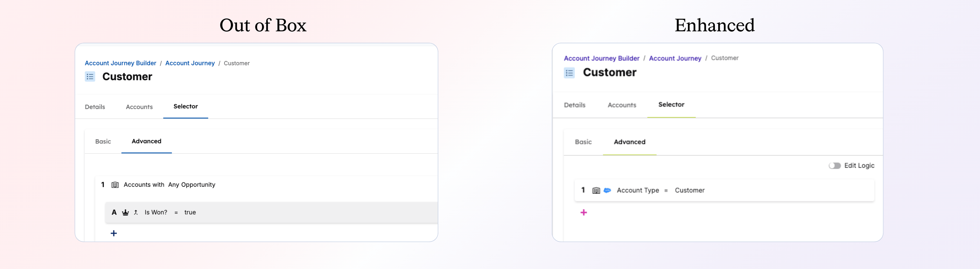This screenshot has width=980, height=269.
Task: Click building icon beside Account Type rule
Action: [x=596, y=190]
